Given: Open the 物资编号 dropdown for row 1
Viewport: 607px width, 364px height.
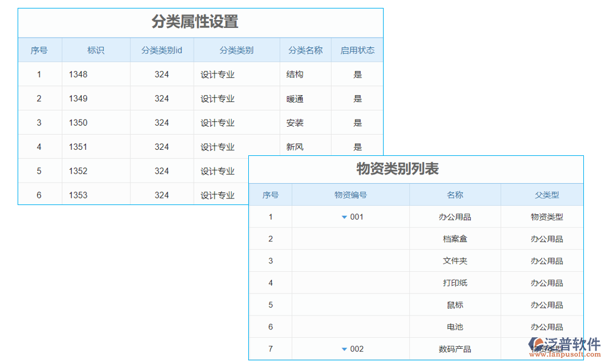Looking at the screenshot, I should pyautogui.click(x=344, y=217).
